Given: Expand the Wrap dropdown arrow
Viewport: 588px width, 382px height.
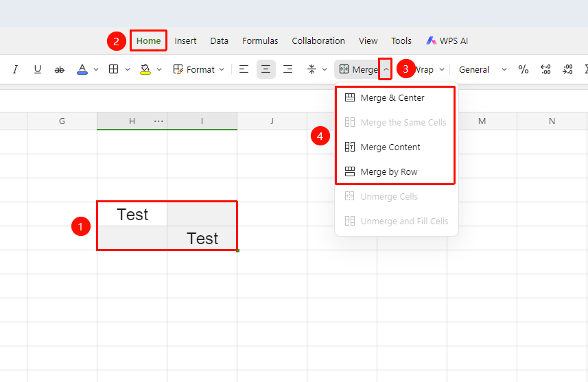Looking at the screenshot, I should coord(442,69).
